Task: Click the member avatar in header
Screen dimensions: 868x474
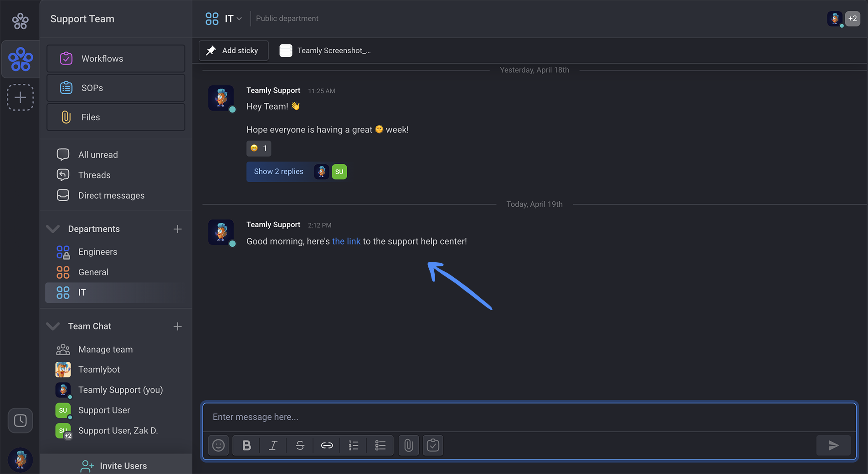Action: pyautogui.click(x=835, y=19)
